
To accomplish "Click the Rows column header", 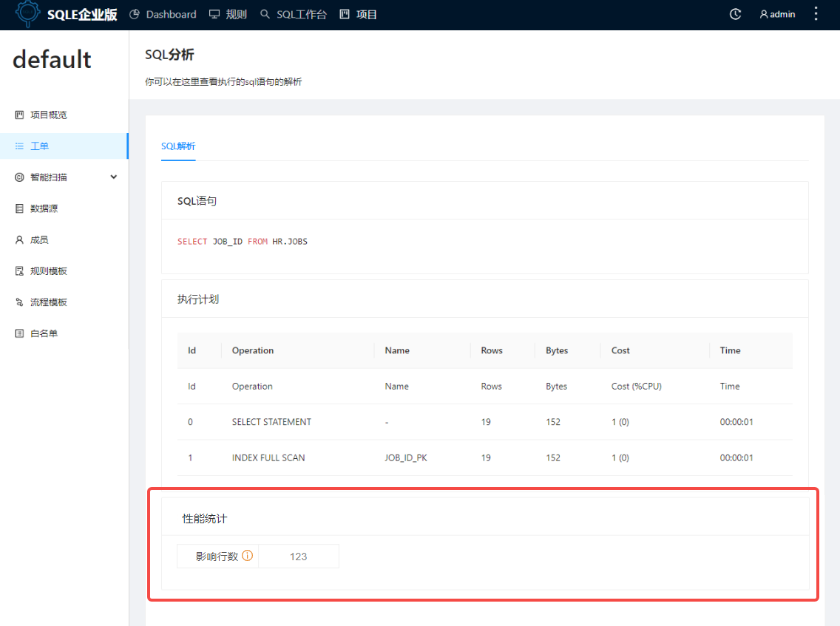I will (x=492, y=350).
